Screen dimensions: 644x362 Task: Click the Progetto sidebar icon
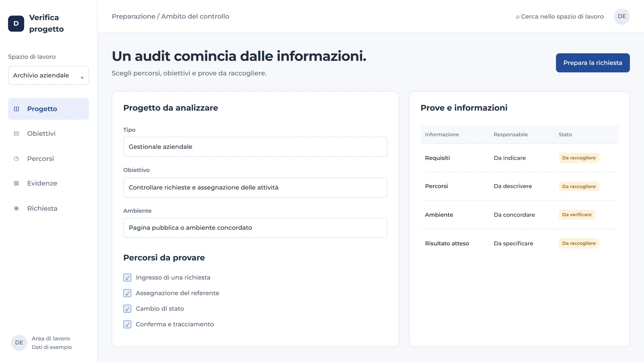[x=16, y=109]
